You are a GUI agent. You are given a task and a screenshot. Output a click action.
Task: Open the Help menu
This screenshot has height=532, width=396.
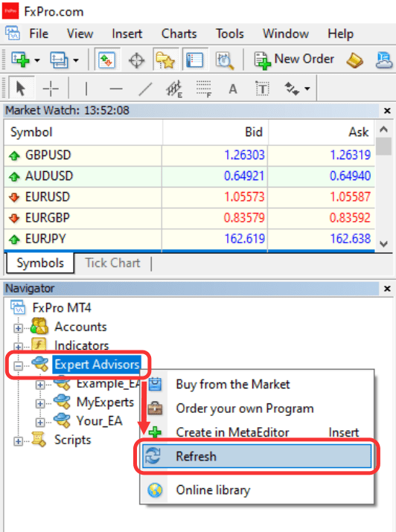(340, 34)
